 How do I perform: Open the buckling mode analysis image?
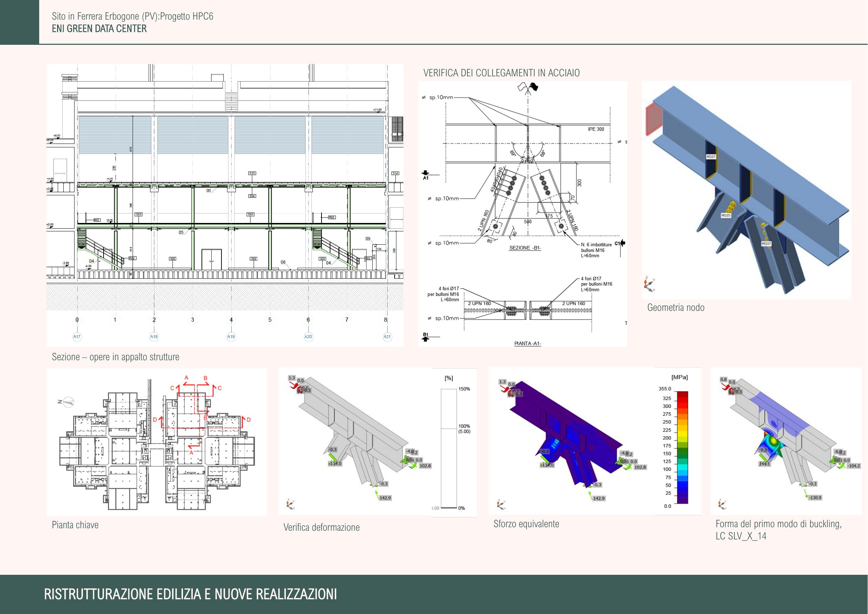tap(786, 441)
